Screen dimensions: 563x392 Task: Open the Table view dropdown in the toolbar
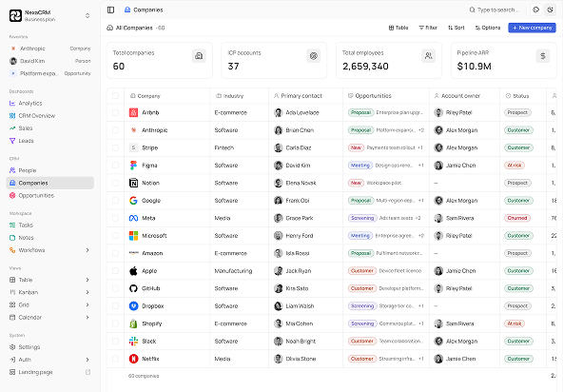(x=398, y=28)
